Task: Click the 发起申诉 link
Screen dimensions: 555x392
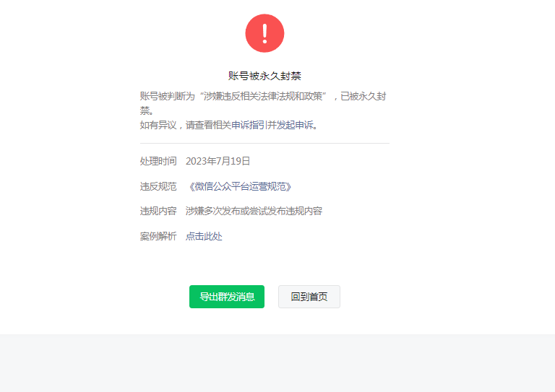Action: [295, 125]
